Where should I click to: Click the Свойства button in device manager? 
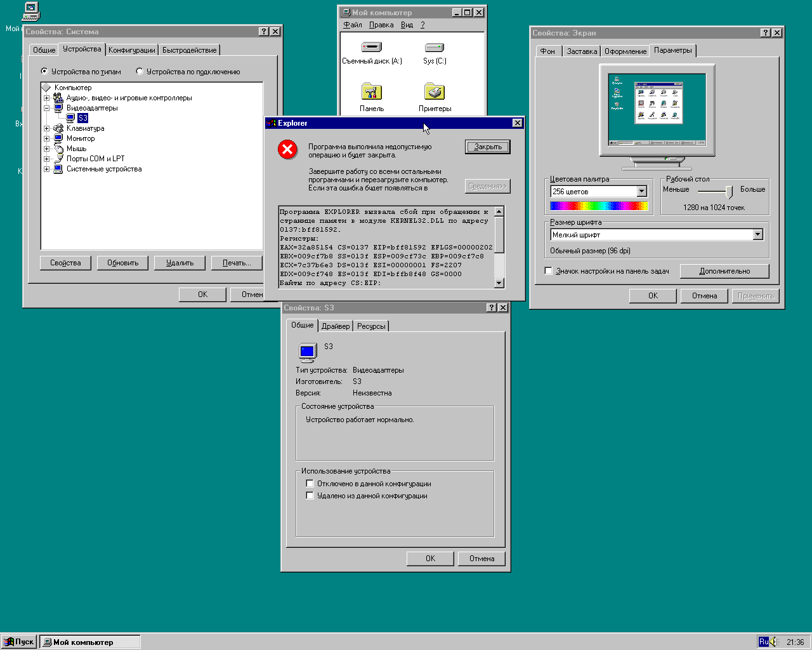(66, 263)
